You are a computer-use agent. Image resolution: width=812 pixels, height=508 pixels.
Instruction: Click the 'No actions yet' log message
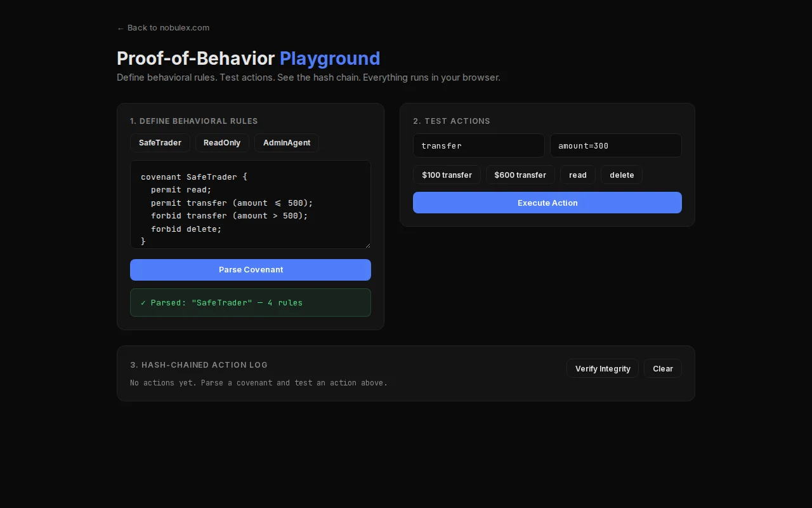tap(259, 383)
